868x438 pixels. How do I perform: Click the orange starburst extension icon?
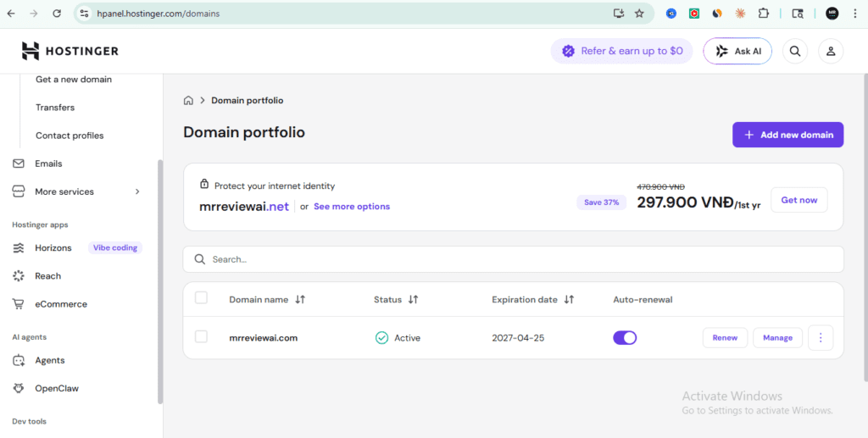point(740,14)
